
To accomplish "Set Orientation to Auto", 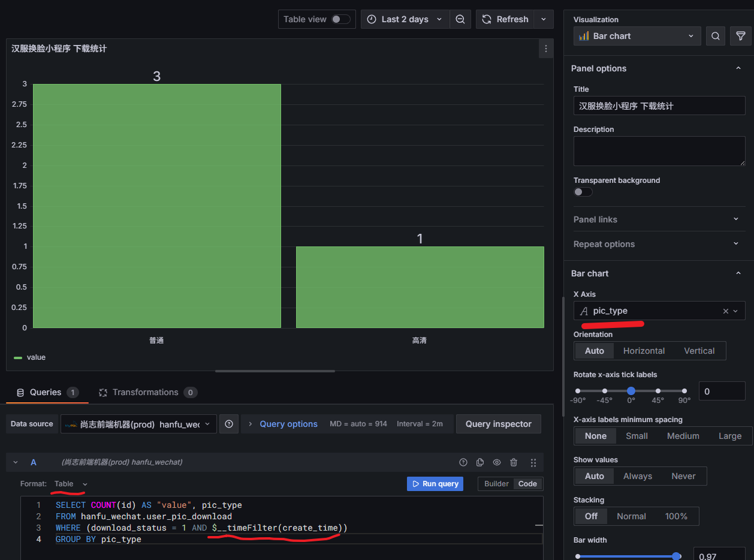I will point(595,351).
